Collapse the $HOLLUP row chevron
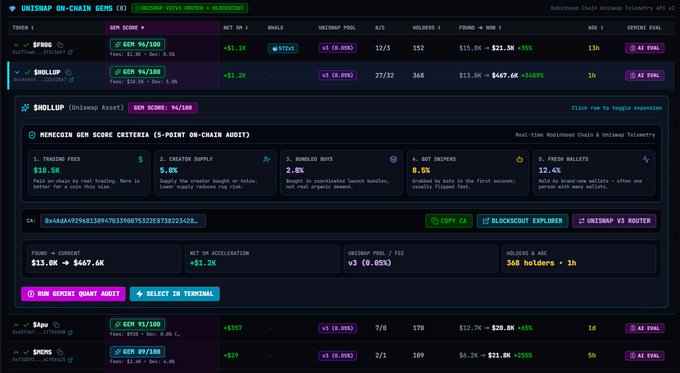This screenshot has height=373, width=680. point(17,72)
